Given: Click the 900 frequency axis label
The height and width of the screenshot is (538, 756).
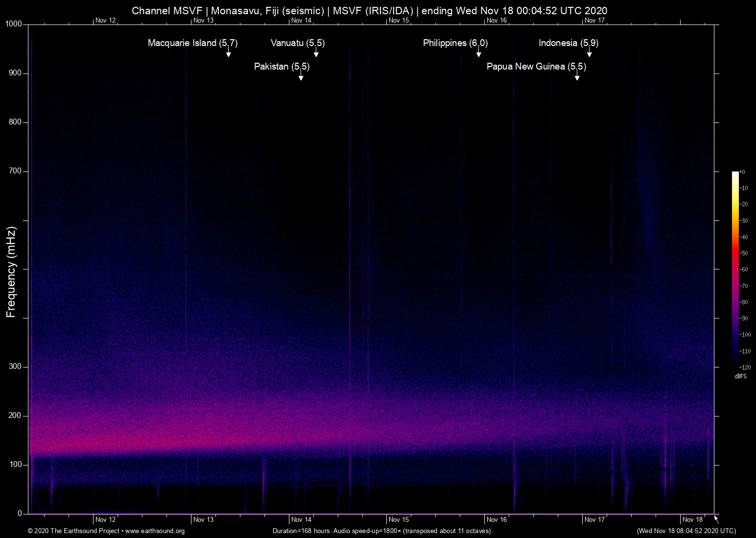Looking at the screenshot, I should (x=16, y=73).
